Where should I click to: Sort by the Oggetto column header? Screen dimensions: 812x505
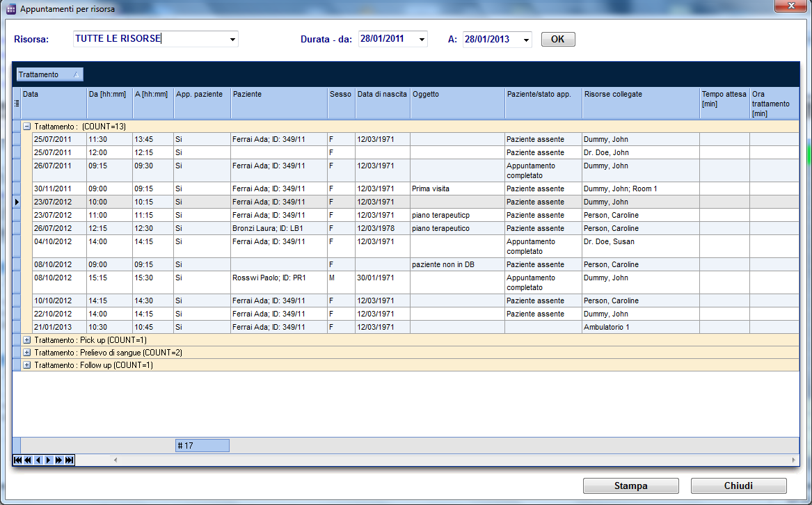pyautogui.click(x=458, y=103)
